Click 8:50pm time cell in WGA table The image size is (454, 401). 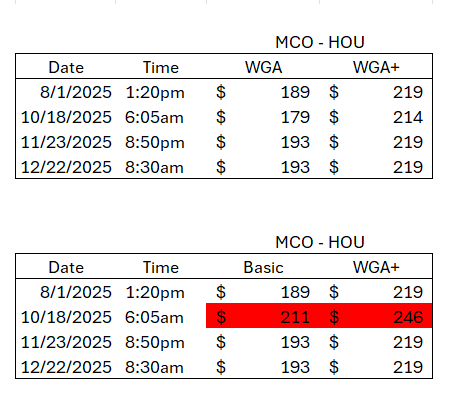161,142
